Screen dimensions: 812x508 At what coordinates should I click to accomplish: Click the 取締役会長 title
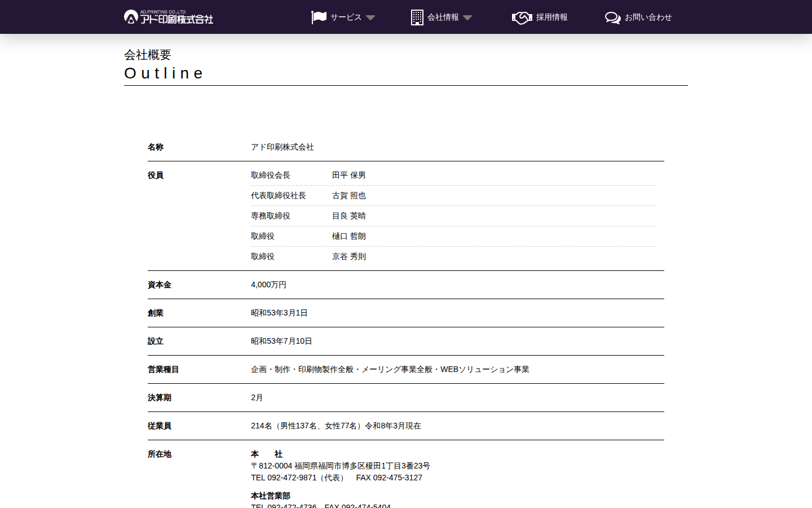271,176
